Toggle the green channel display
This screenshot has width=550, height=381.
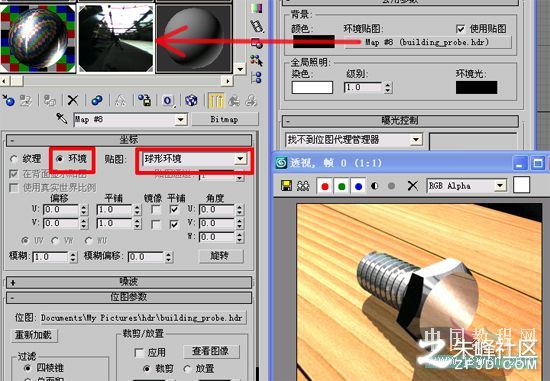point(341,186)
